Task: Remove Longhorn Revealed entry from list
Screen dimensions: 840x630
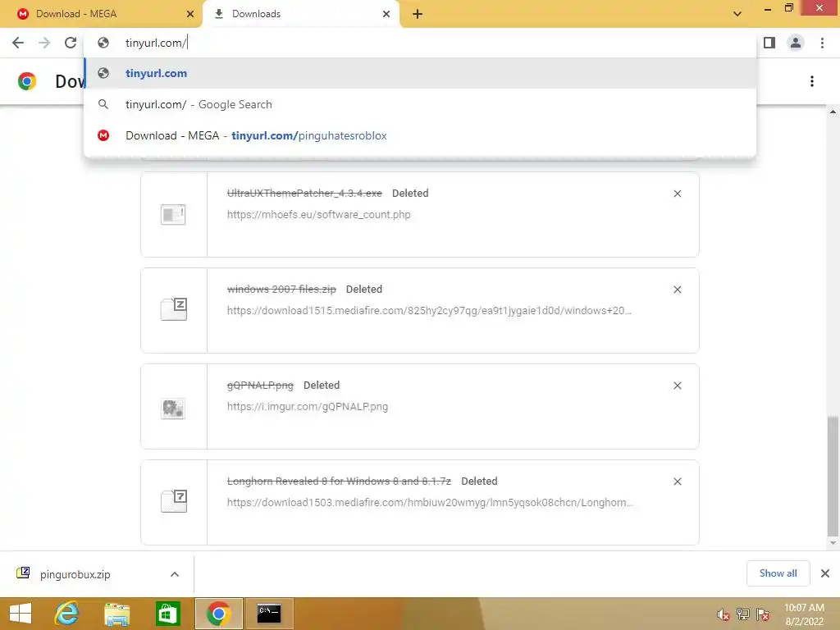Action: click(677, 481)
